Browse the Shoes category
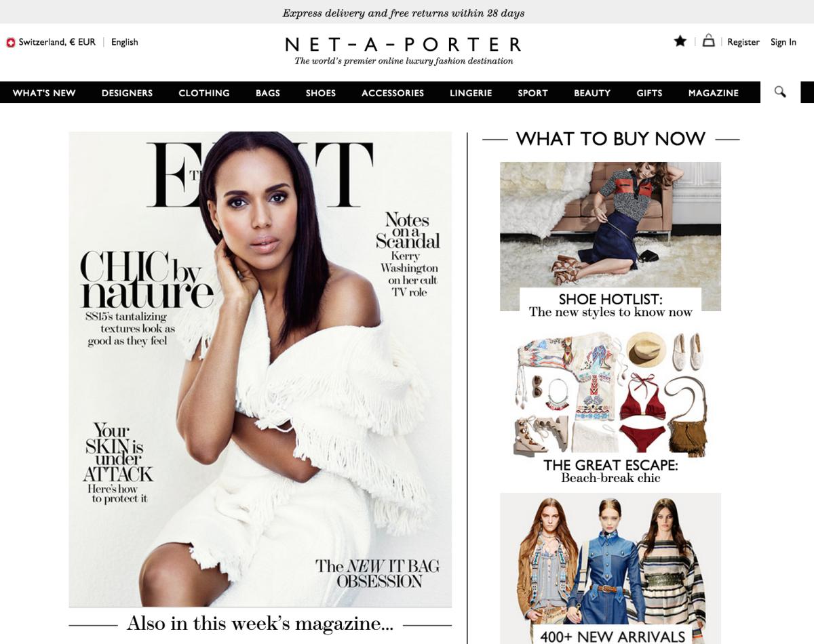 click(321, 93)
